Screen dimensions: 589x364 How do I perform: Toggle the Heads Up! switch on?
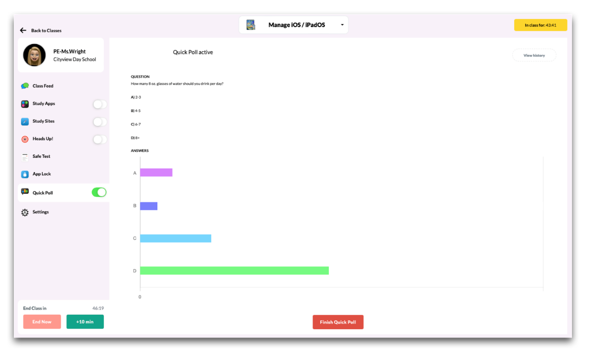pos(99,139)
